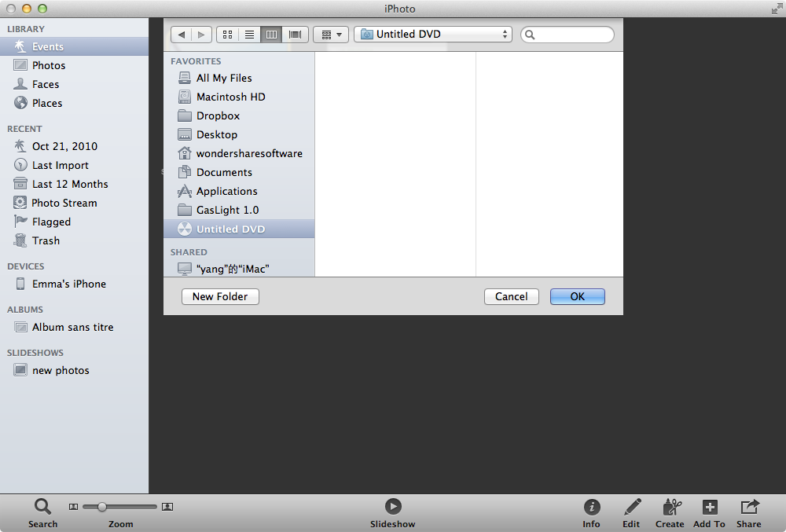Screen dimensions: 786x532
Task: Open the item arrangement dropdown
Action: 331,35
